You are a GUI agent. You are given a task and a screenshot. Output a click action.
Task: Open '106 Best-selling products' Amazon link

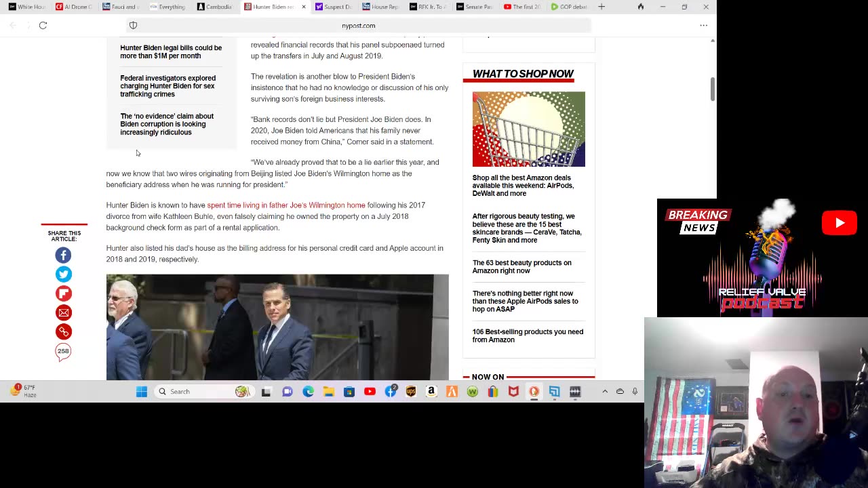[x=528, y=335]
